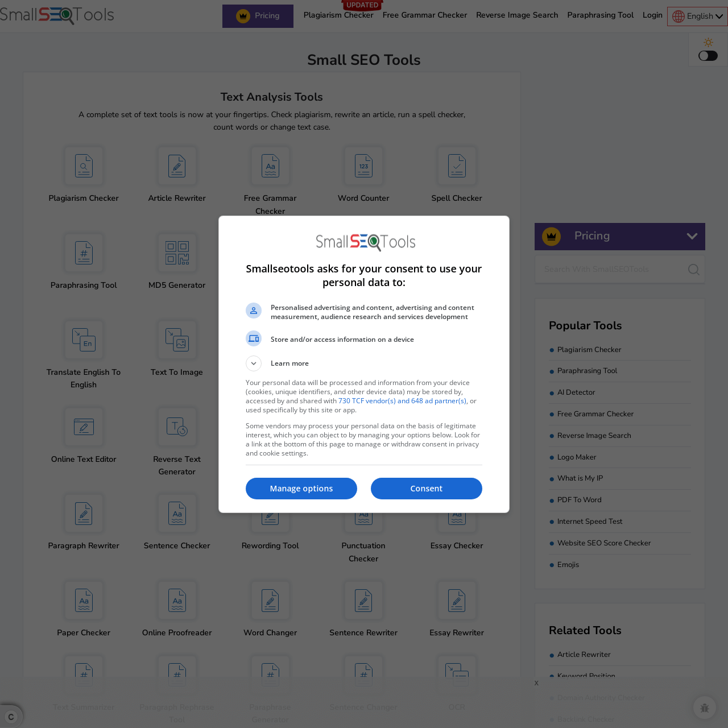
Task: Open the Reverse Image Search menu item
Action: pos(516,15)
